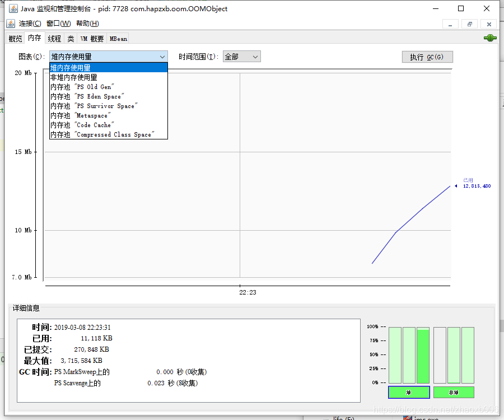Choose memory pool "PS Survivor Space"
The width and height of the screenshot is (504, 420).
[x=109, y=106]
